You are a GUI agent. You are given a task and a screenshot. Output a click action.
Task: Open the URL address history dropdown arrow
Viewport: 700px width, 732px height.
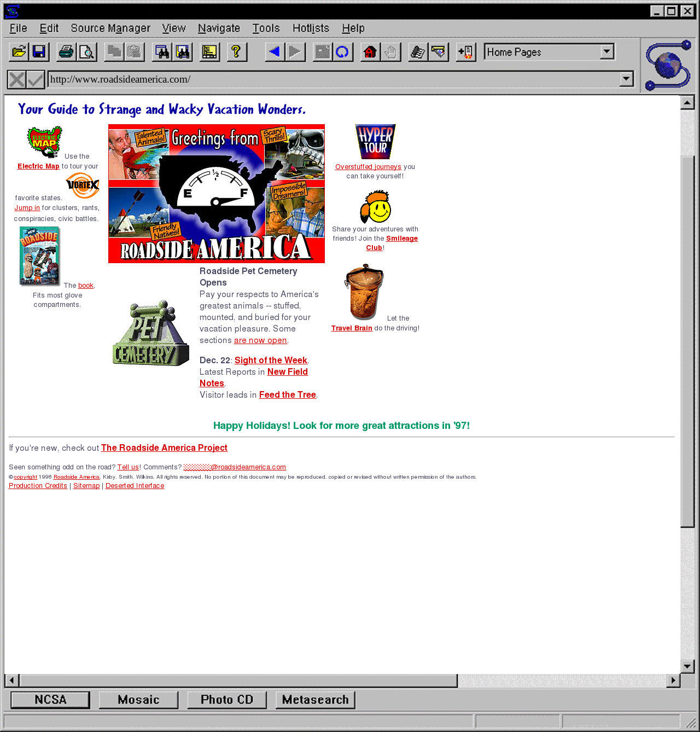pyautogui.click(x=626, y=79)
